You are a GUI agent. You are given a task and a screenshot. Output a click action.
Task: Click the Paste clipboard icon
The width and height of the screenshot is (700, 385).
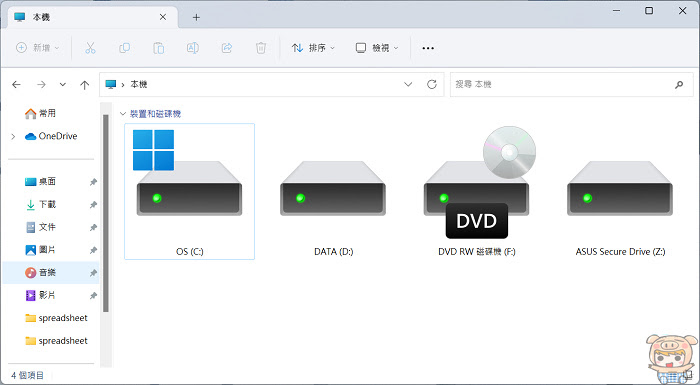point(158,48)
